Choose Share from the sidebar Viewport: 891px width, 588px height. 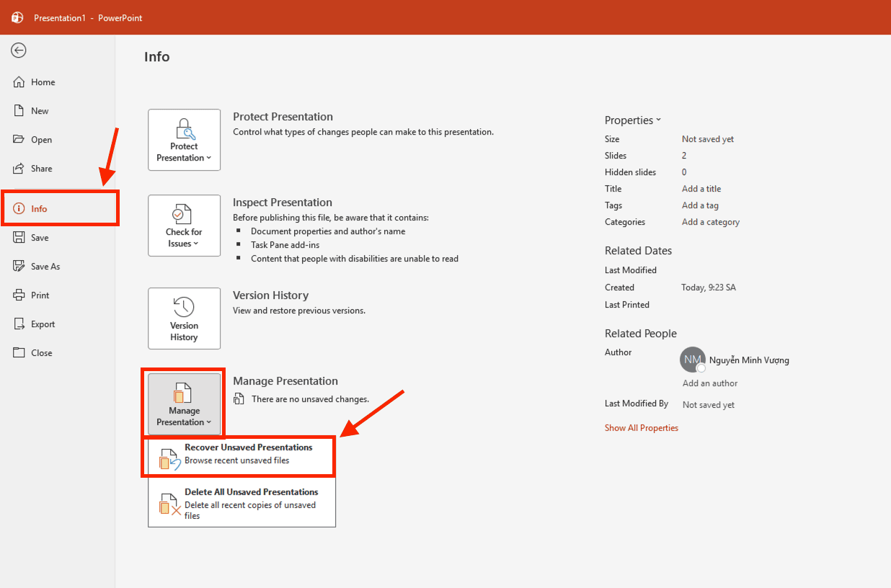58,169
